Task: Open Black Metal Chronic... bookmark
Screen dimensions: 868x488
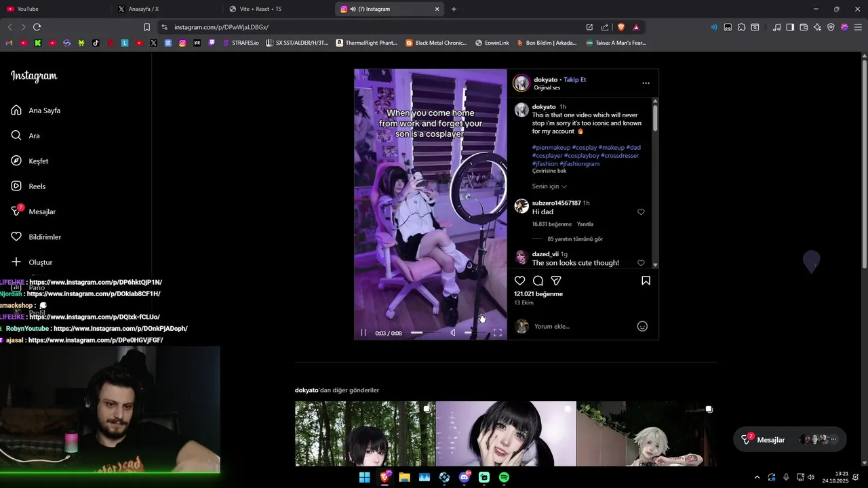Action: coord(436,43)
